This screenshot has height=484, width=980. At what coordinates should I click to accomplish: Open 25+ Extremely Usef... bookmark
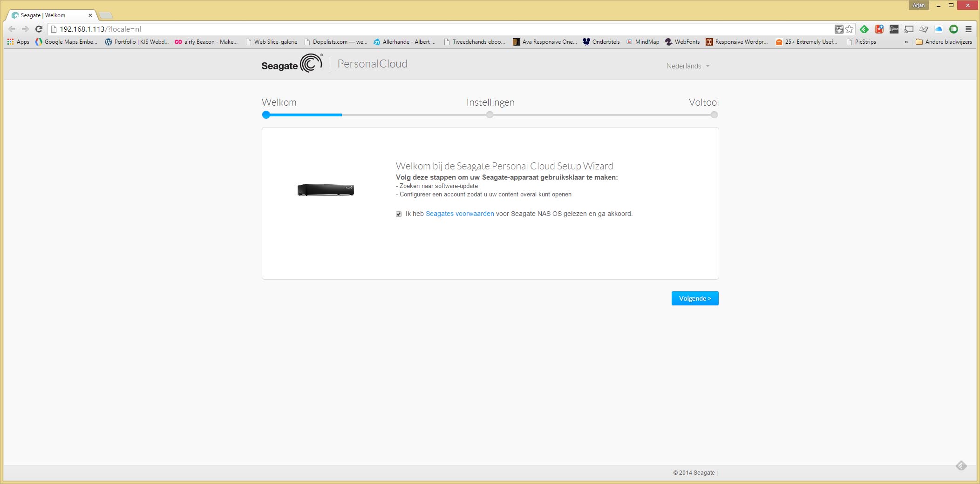(x=806, y=42)
